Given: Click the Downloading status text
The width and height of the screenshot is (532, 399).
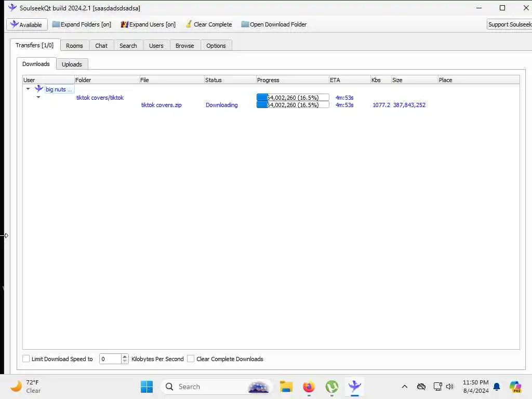Looking at the screenshot, I should 221,105.
